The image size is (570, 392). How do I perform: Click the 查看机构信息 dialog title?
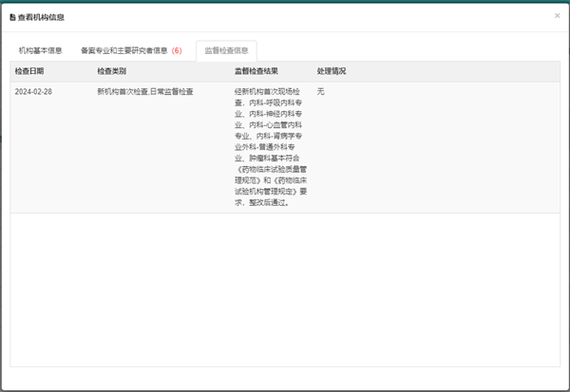pyautogui.click(x=41, y=17)
